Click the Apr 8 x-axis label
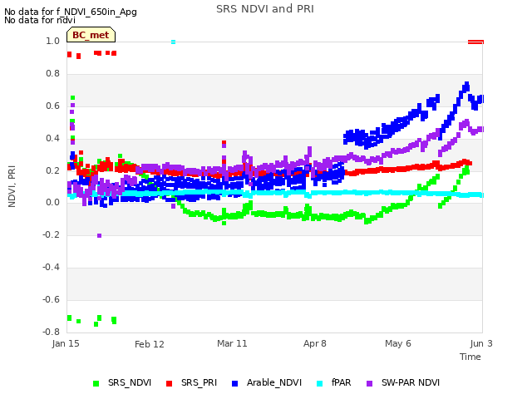 (315, 343)
